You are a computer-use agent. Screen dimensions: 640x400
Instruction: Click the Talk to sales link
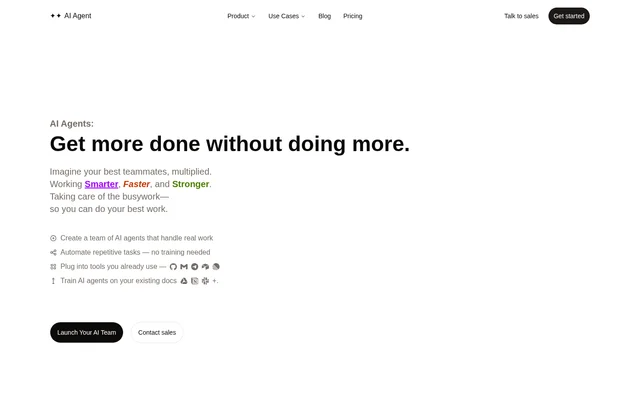(x=521, y=16)
